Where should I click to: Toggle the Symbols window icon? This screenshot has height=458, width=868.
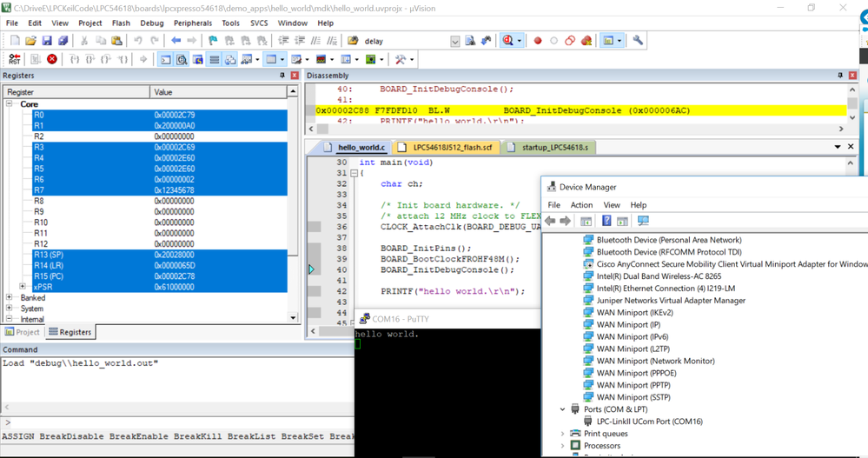click(x=197, y=59)
